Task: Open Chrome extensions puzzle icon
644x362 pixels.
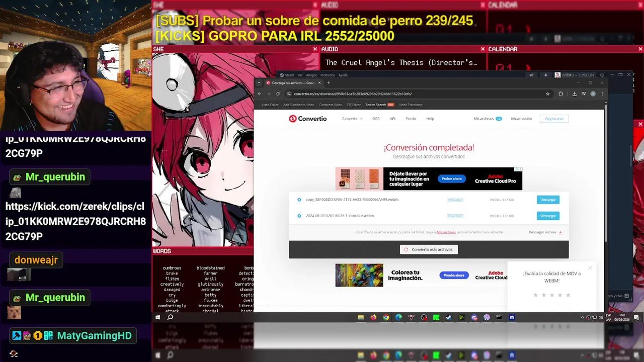Action: point(560,94)
